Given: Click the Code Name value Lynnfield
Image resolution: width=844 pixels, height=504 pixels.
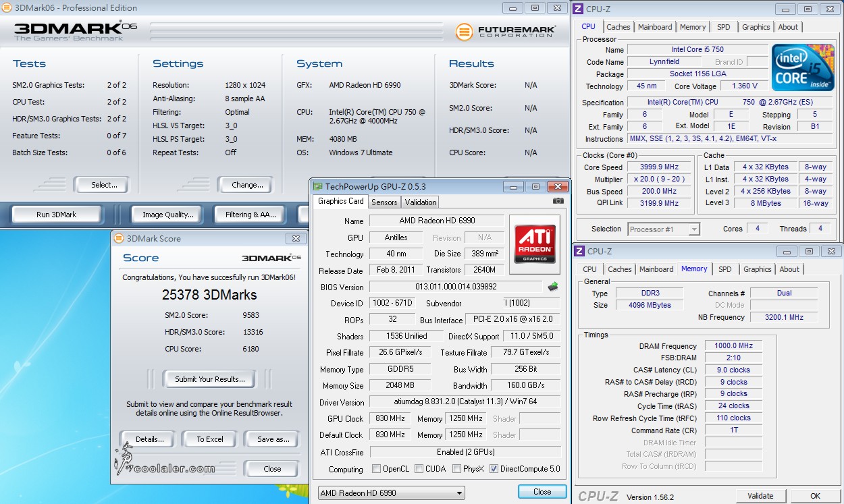Looking at the screenshot, I should click(664, 62).
